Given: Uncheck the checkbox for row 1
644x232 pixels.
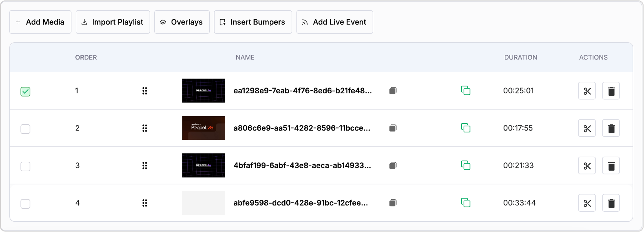Looking at the screenshot, I should [x=25, y=91].
